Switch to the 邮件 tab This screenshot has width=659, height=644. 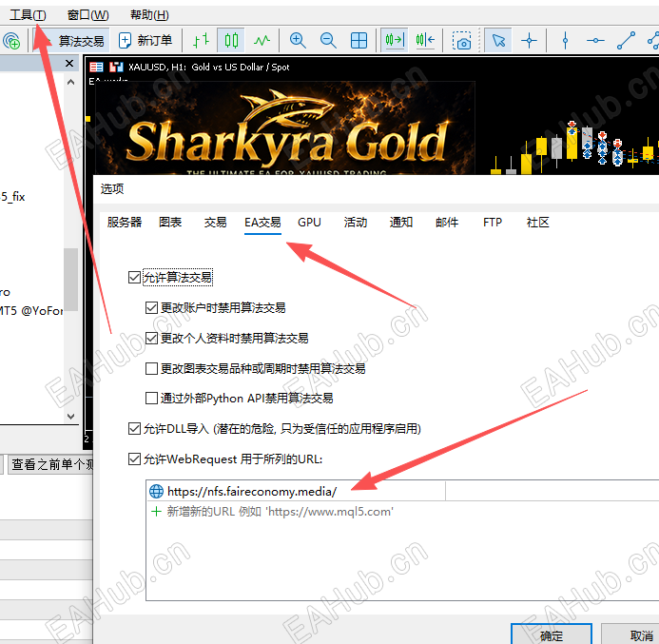tap(447, 222)
